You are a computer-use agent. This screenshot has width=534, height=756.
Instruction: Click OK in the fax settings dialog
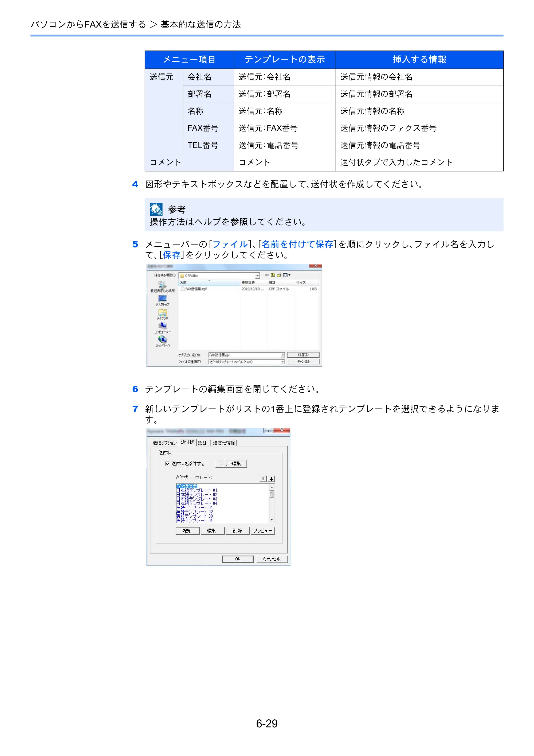(238, 559)
